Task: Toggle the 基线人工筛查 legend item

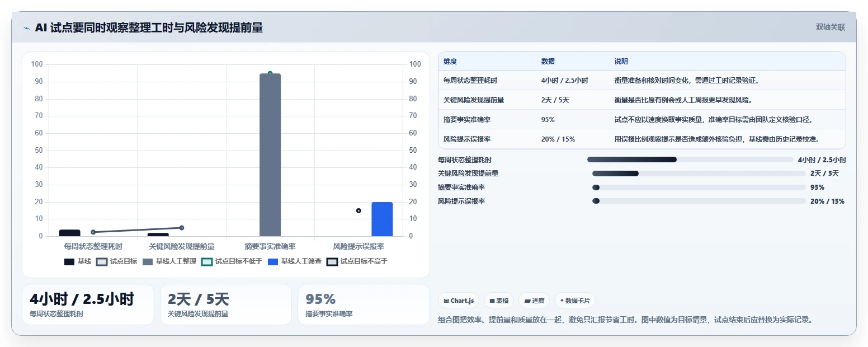Action: [295, 261]
